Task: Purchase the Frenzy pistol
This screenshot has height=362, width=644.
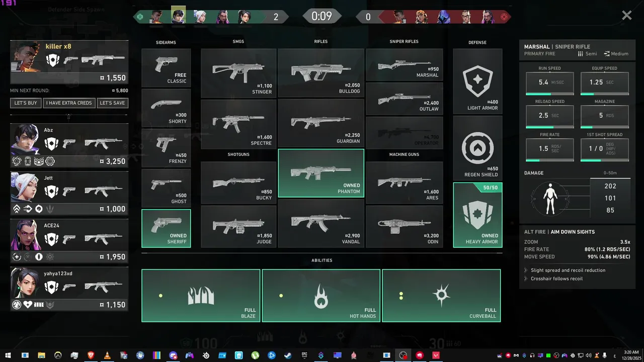Action: coord(166,148)
